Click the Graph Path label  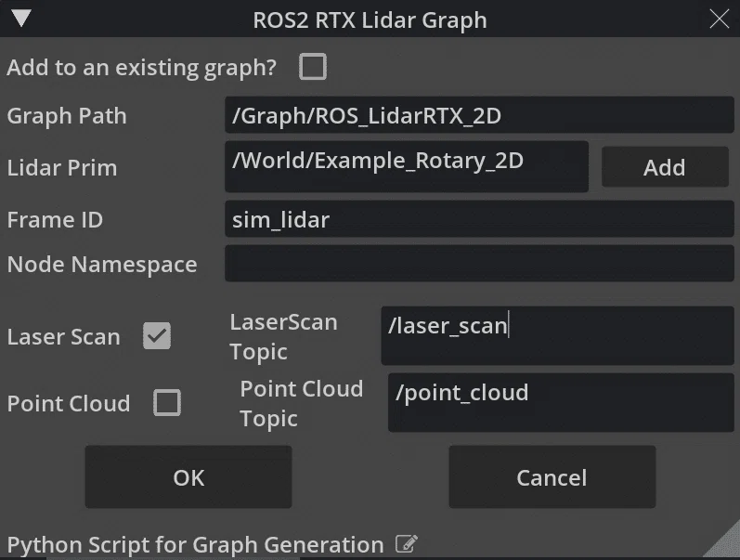coord(67,116)
